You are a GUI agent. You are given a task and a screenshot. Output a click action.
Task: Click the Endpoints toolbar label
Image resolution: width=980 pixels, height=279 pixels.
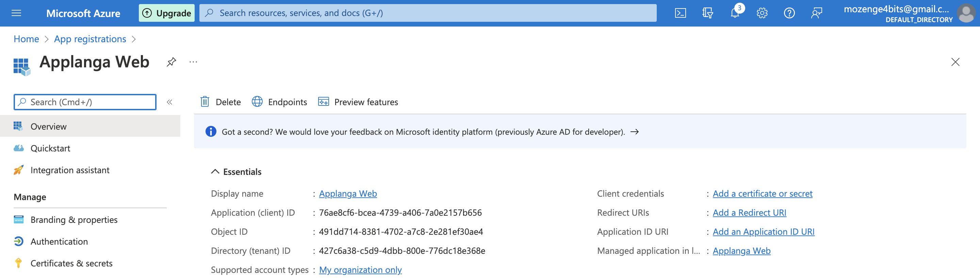(x=288, y=102)
